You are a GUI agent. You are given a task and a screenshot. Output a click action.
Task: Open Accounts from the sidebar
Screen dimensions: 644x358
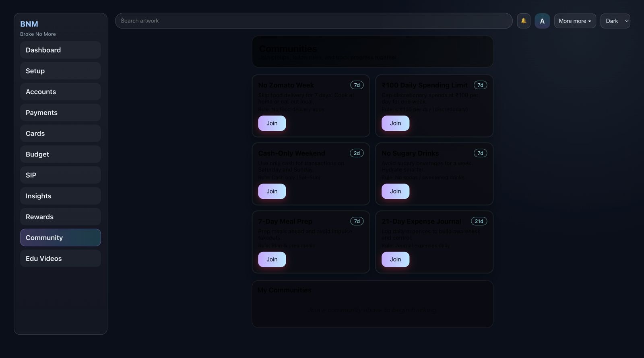60,92
